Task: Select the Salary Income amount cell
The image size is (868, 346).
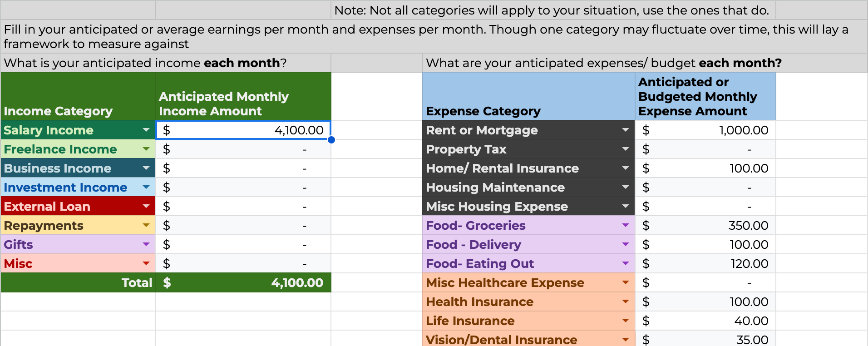Action: coord(243,130)
